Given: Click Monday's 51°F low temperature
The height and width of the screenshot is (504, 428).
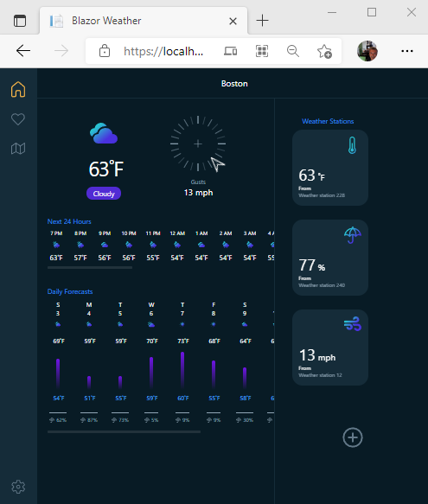Looking at the screenshot, I should (90, 398).
